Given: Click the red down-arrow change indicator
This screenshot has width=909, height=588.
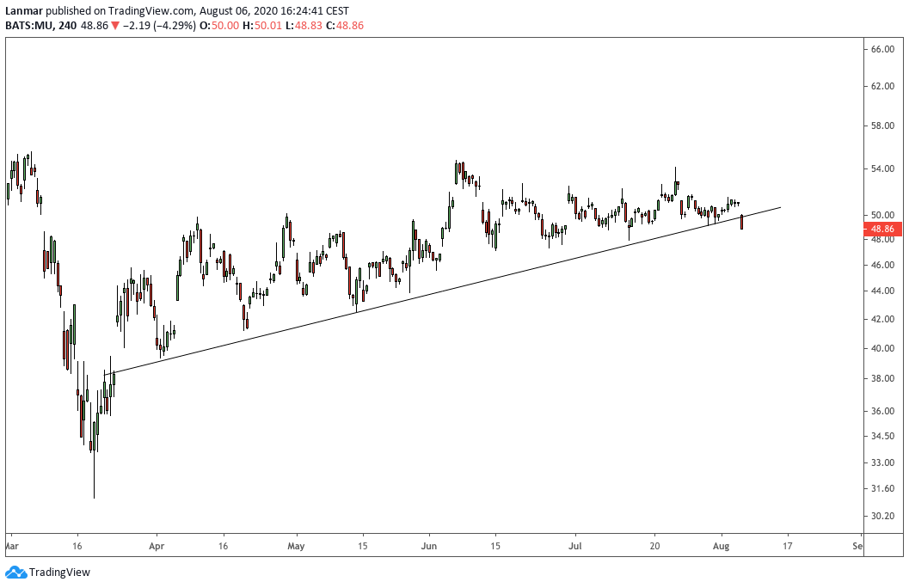Looking at the screenshot, I should click(x=115, y=26).
